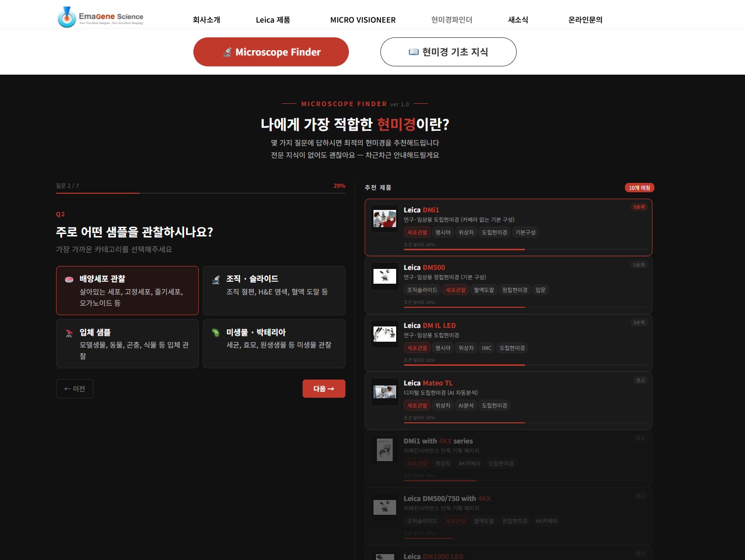The image size is (745, 560).
Task: Proceed with the 다음 button
Action: pos(324,389)
